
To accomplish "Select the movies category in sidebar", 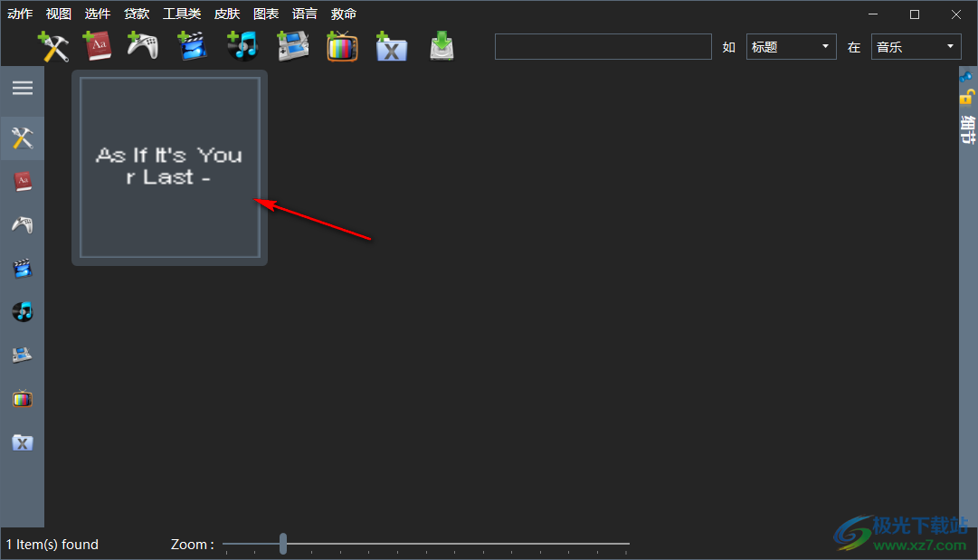I will click(x=23, y=269).
